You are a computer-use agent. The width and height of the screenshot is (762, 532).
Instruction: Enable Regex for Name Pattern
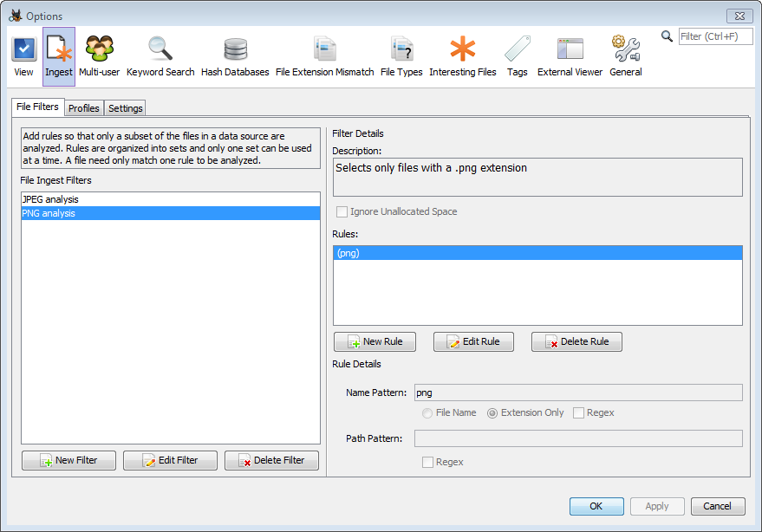[x=579, y=413]
